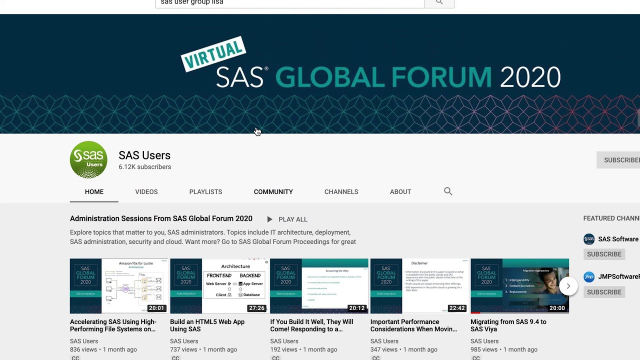Click title Build an HTML5 Web App Using SAS
The width and height of the screenshot is (640, 360).
[207, 325]
